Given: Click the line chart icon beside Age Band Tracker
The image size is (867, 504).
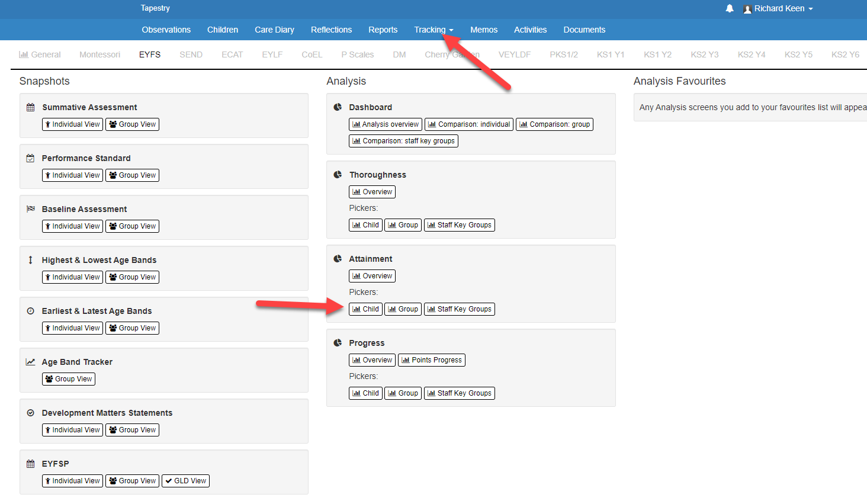Looking at the screenshot, I should tap(31, 362).
